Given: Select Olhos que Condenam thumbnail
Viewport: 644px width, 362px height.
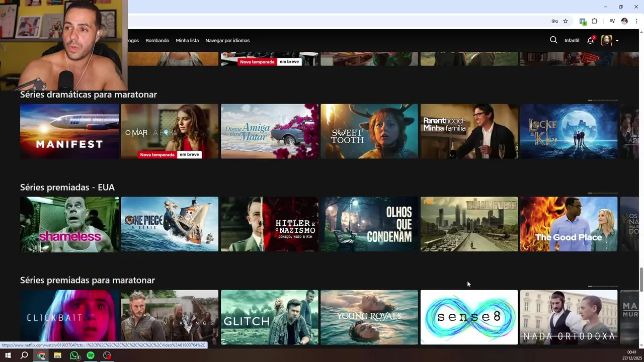Looking at the screenshot, I should point(369,224).
